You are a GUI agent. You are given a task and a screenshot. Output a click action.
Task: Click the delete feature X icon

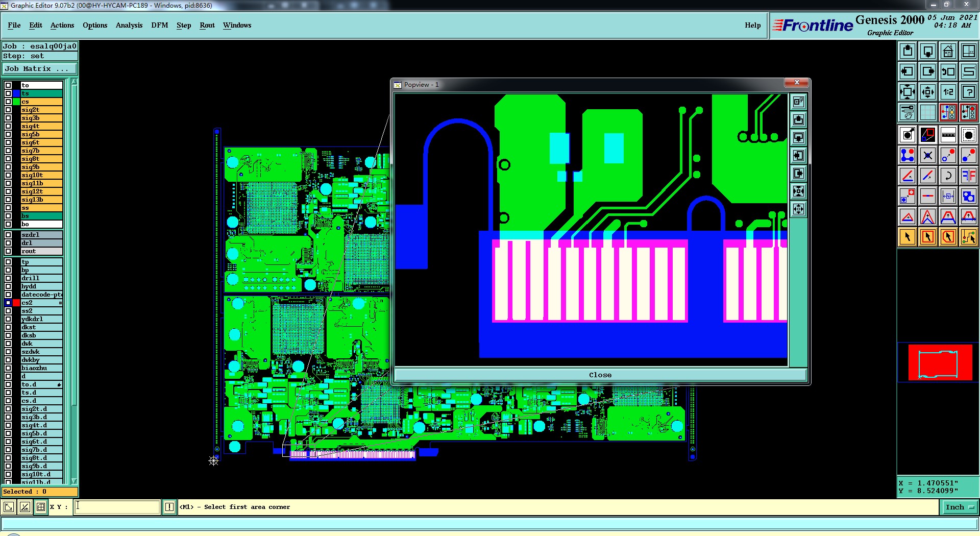tap(927, 155)
